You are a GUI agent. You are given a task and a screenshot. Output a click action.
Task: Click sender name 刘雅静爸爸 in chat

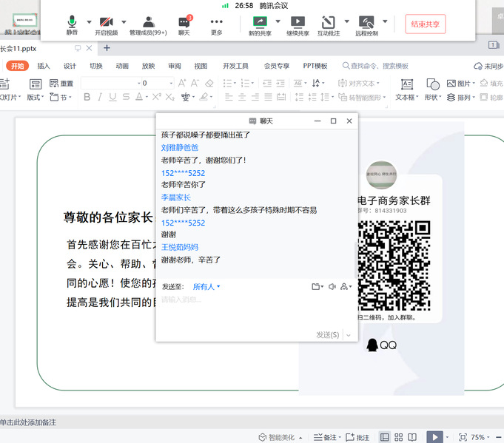point(180,147)
